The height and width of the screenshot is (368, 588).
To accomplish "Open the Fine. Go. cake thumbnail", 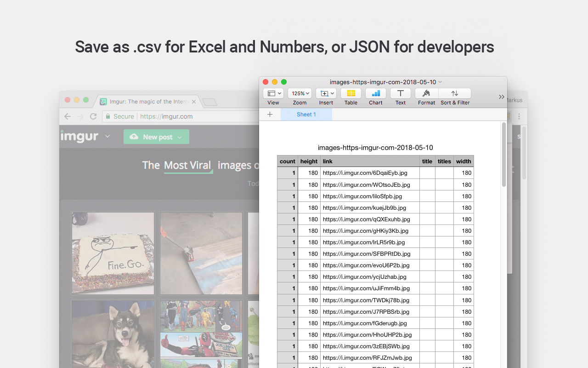I will click(x=113, y=253).
